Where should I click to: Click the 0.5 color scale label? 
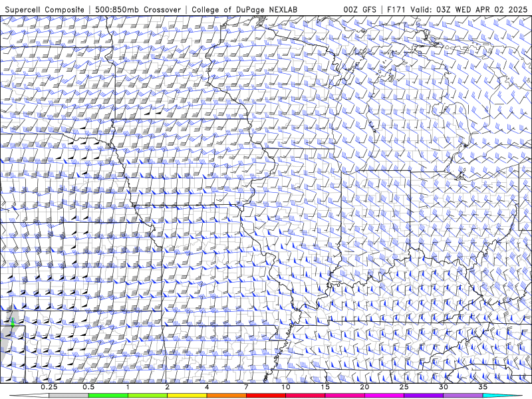point(88,387)
